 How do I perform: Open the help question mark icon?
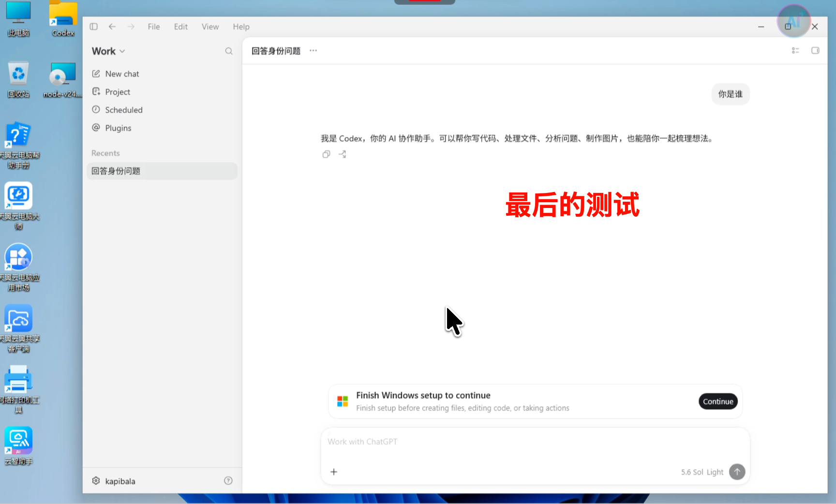[228, 480]
